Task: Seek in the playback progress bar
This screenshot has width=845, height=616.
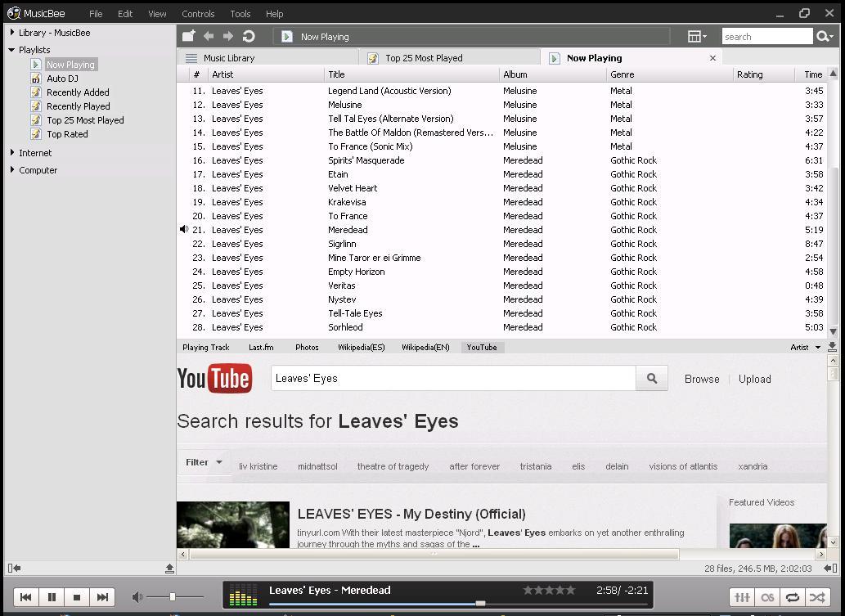Action: pyautogui.click(x=458, y=604)
